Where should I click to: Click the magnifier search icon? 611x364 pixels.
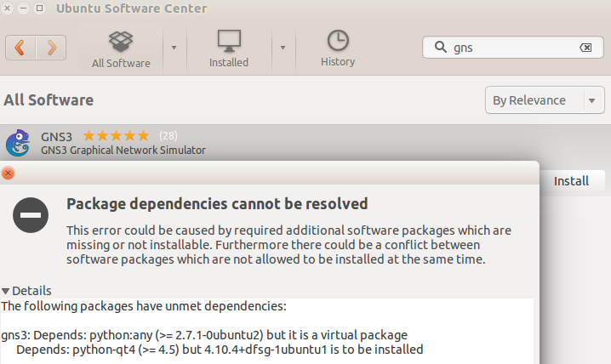(x=440, y=47)
